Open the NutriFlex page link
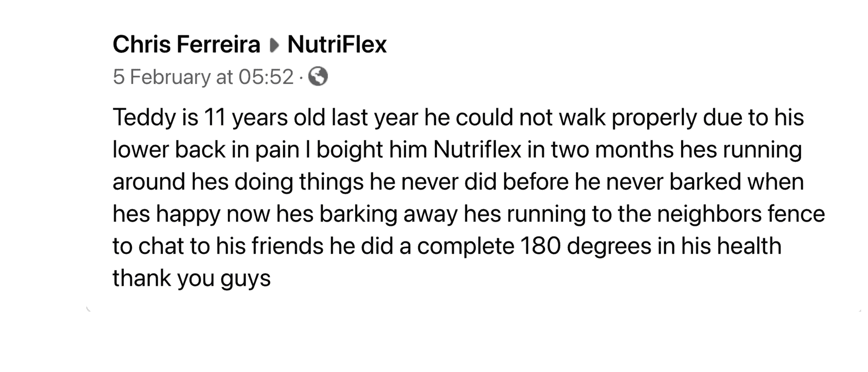868x372 pixels. point(337,44)
